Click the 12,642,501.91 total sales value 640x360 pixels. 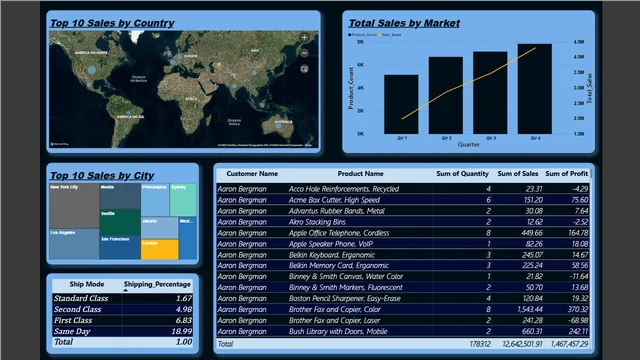point(522,344)
